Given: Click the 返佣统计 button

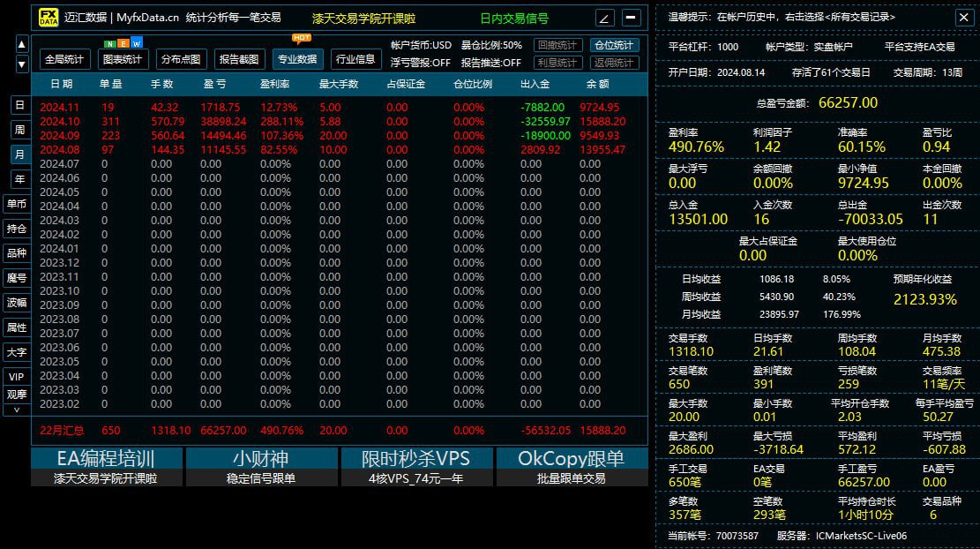Looking at the screenshot, I should [x=614, y=63].
